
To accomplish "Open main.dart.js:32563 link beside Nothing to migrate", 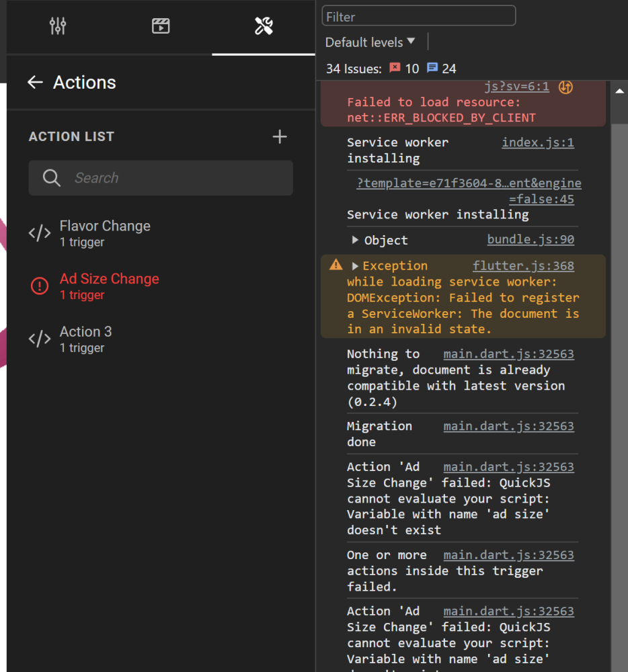I will pyautogui.click(x=508, y=354).
